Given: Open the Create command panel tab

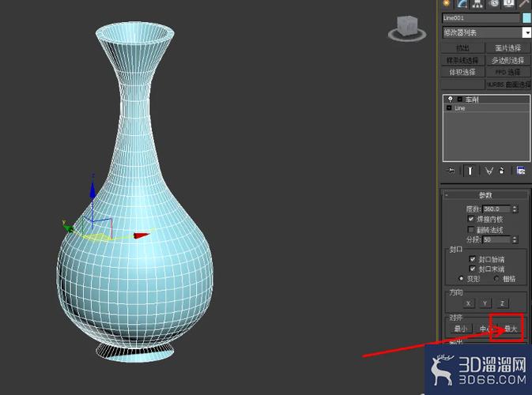Looking at the screenshot, I should [446, 3].
